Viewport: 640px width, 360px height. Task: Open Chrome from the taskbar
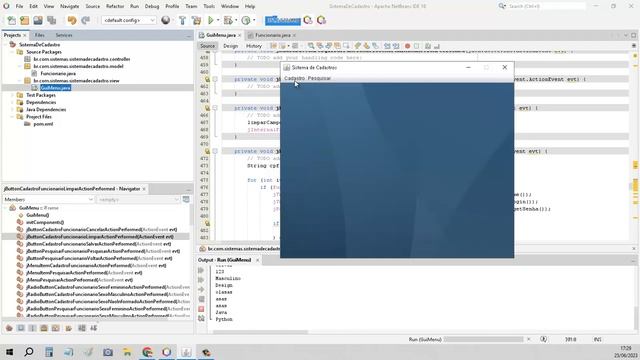click(147, 352)
